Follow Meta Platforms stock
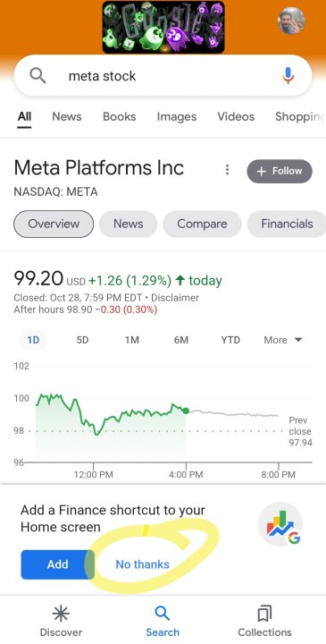The height and width of the screenshot is (644, 326). pyautogui.click(x=280, y=171)
